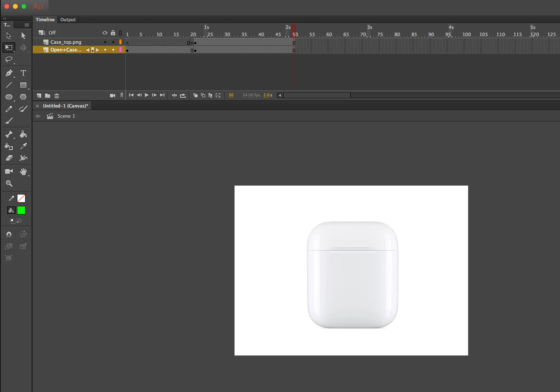Screen dimensions: 560x392
Task: Toggle Snap to Objects magnet
Action: click(9, 234)
